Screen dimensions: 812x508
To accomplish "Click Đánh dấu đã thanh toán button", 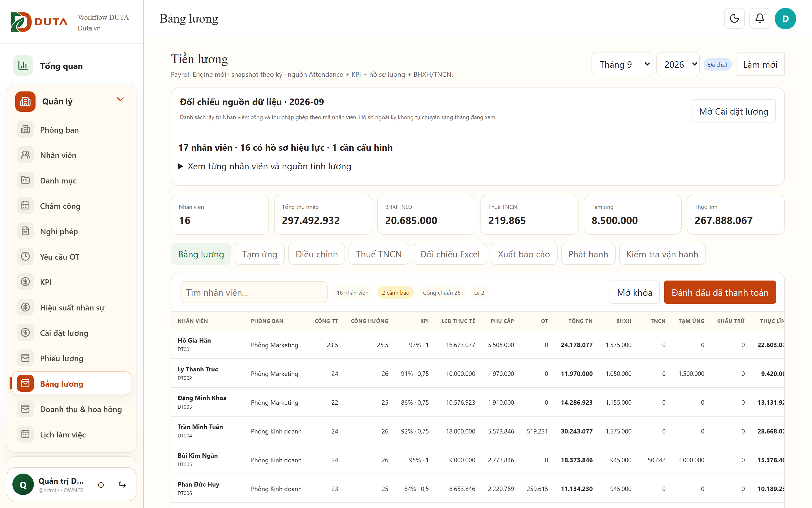I will pos(720,292).
